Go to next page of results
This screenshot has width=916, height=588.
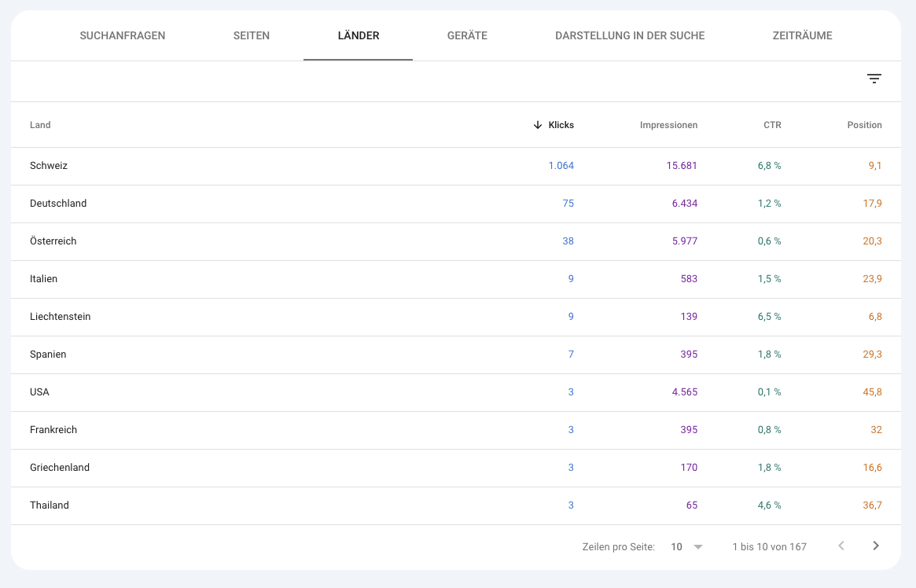(876, 546)
